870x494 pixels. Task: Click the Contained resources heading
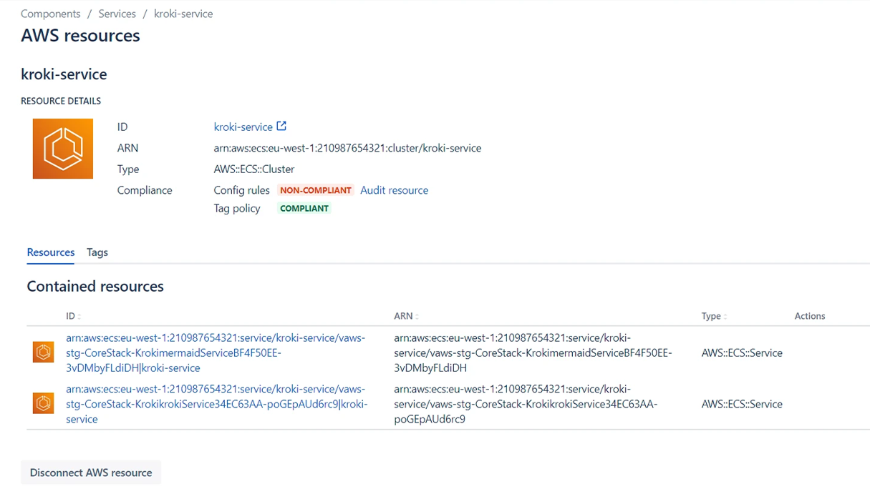(95, 286)
